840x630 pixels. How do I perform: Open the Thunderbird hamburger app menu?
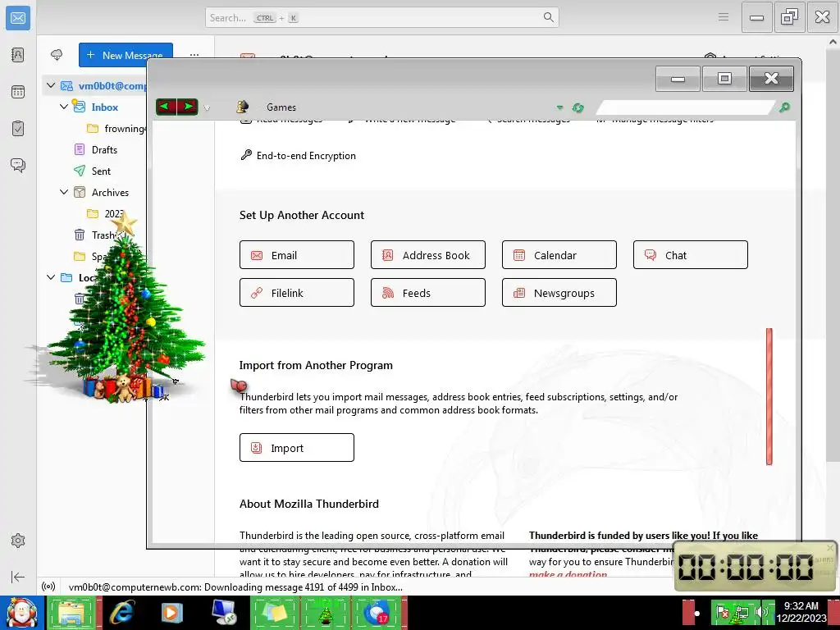coord(724,17)
